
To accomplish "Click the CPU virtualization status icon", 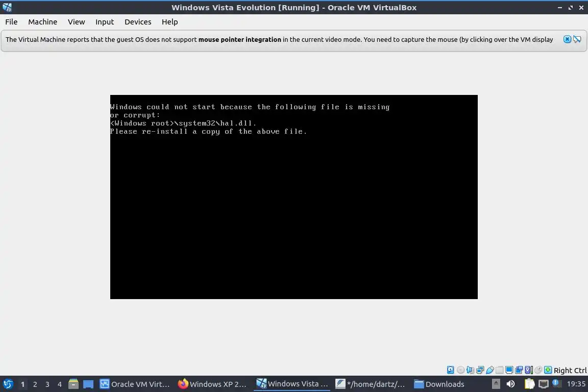I will [529, 370].
